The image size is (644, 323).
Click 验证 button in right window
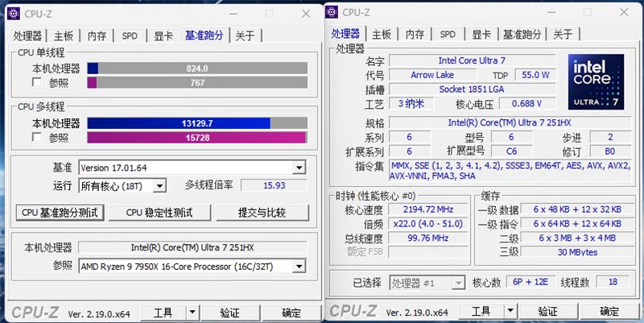tap(548, 311)
